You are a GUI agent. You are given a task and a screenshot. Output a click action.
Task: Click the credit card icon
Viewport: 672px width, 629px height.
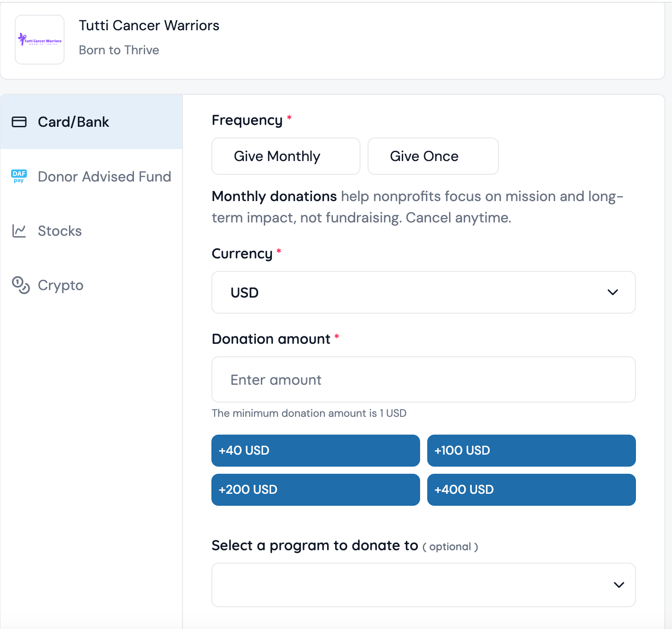pos(19,122)
